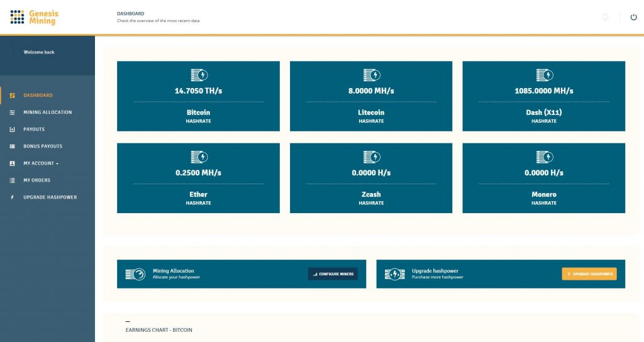Click the Mining Allocation gauge icon
644x342 pixels.
135,274
